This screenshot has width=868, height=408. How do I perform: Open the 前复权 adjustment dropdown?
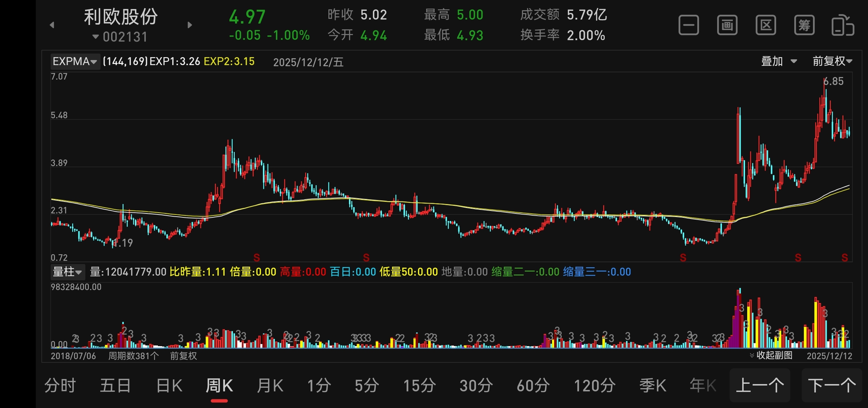pyautogui.click(x=832, y=61)
